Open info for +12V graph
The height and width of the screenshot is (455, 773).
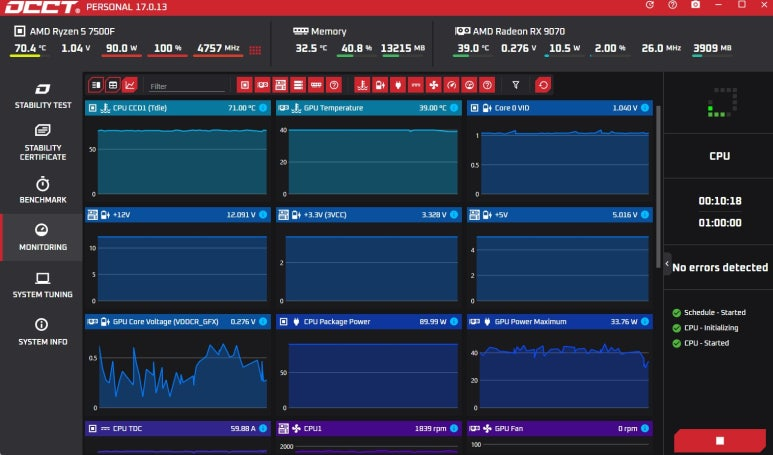263,214
